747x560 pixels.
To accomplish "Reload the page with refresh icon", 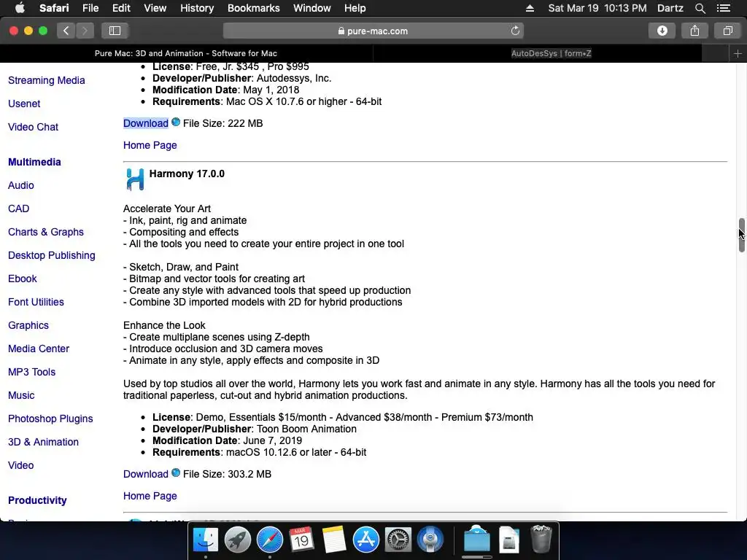I will pos(515,31).
